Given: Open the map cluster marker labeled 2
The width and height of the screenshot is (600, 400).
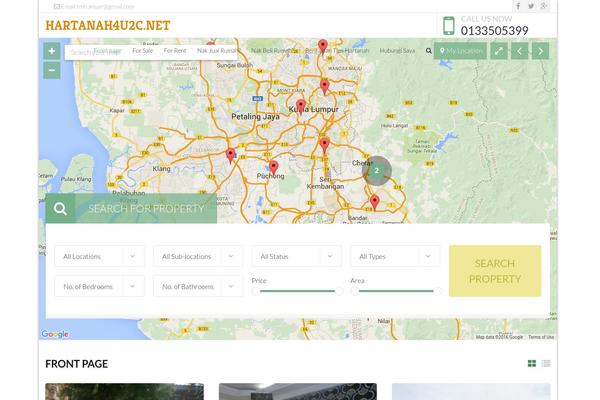Looking at the screenshot, I should coord(377,171).
